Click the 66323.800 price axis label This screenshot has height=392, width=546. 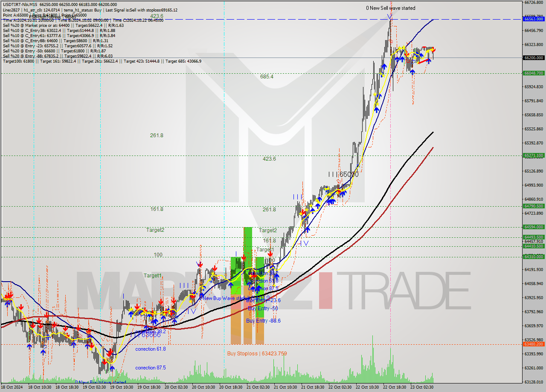[x=534, y=44]
